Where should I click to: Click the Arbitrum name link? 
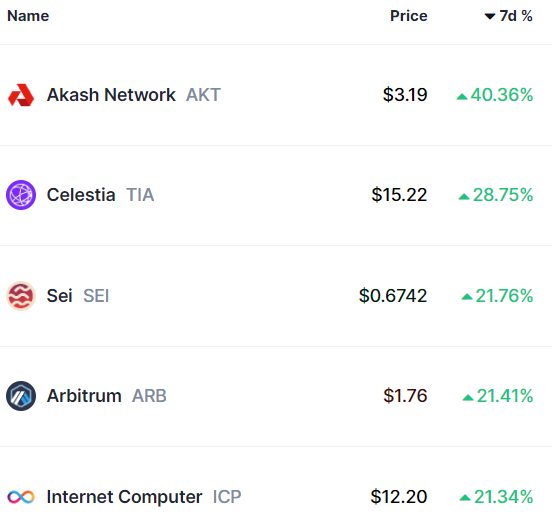84,396
